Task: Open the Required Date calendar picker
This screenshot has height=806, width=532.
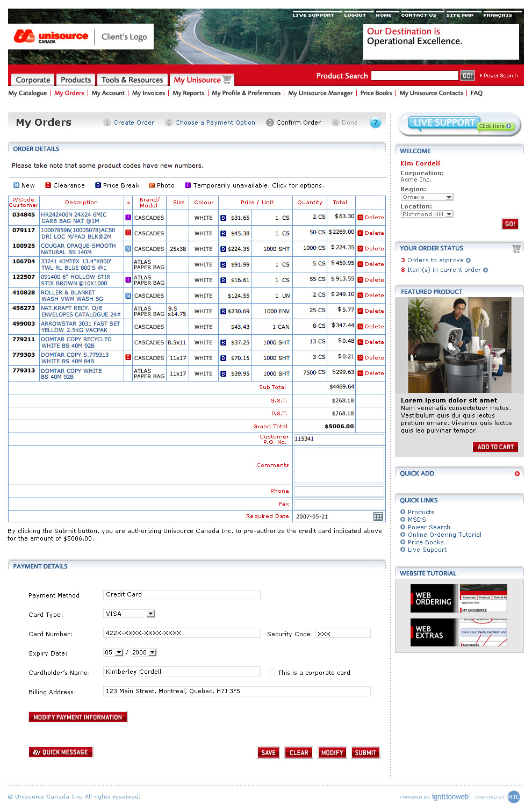Action: (378, 516)
